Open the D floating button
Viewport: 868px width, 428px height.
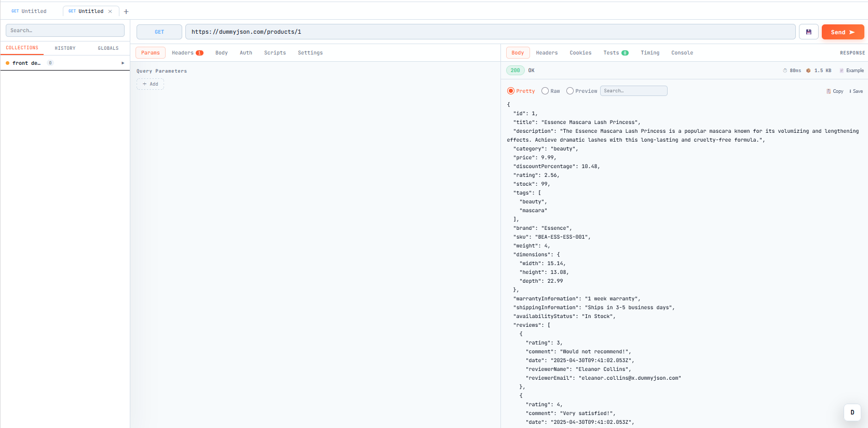[x=852, y=412]
